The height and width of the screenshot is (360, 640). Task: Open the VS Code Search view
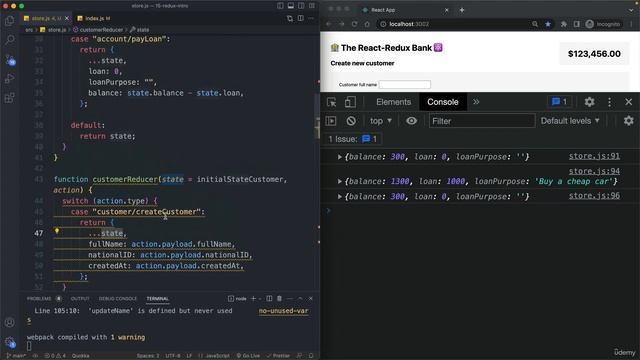9,40
